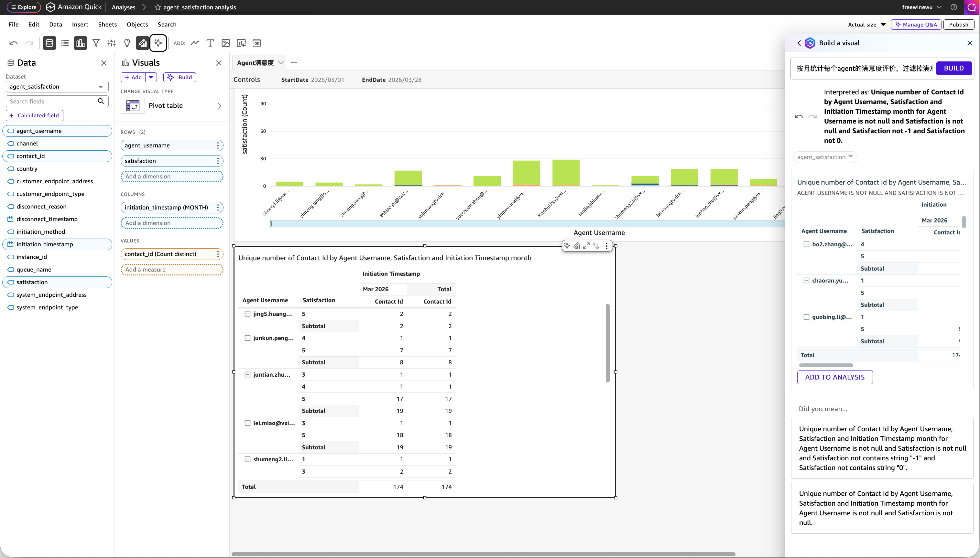The height and width of the screenshot is (558, 980).
Task: Open the Sheets menu
Action: (x=107, y=25)
